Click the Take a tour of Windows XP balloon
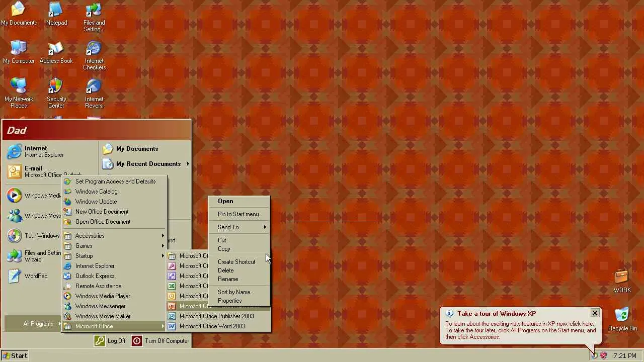Viewport: 644px width, 362px height. point(520,325)
